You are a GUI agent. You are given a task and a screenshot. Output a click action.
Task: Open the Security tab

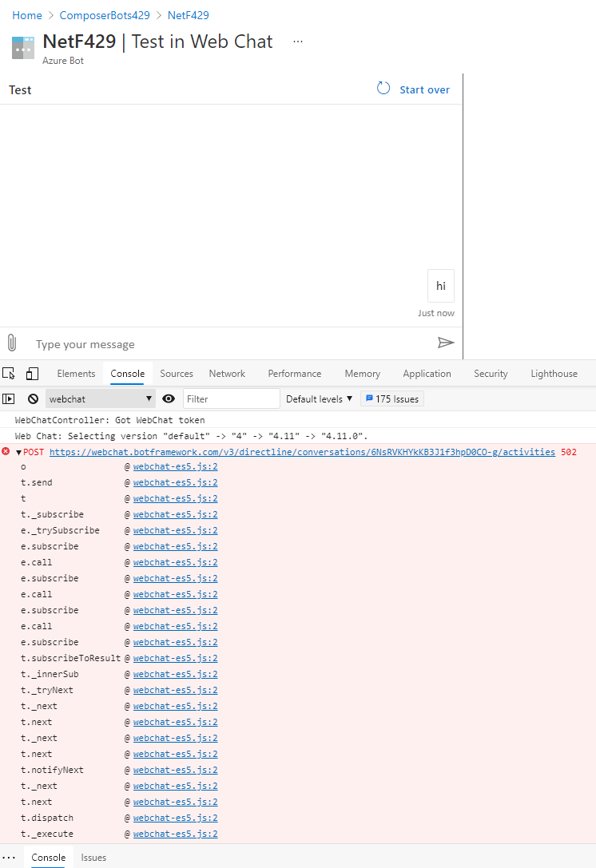click(491, 374)
